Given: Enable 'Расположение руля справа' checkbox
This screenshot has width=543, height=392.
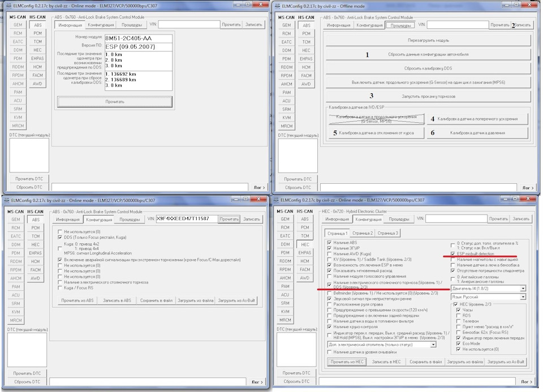Looking at the screenshot, I should point(329,304).
